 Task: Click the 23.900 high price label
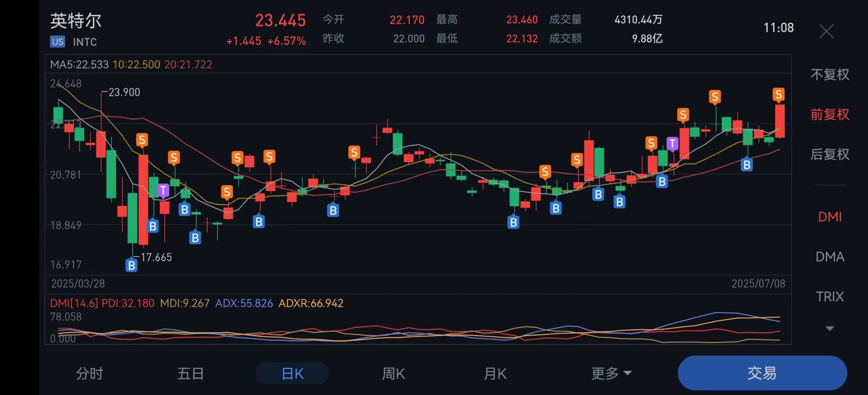124,92
